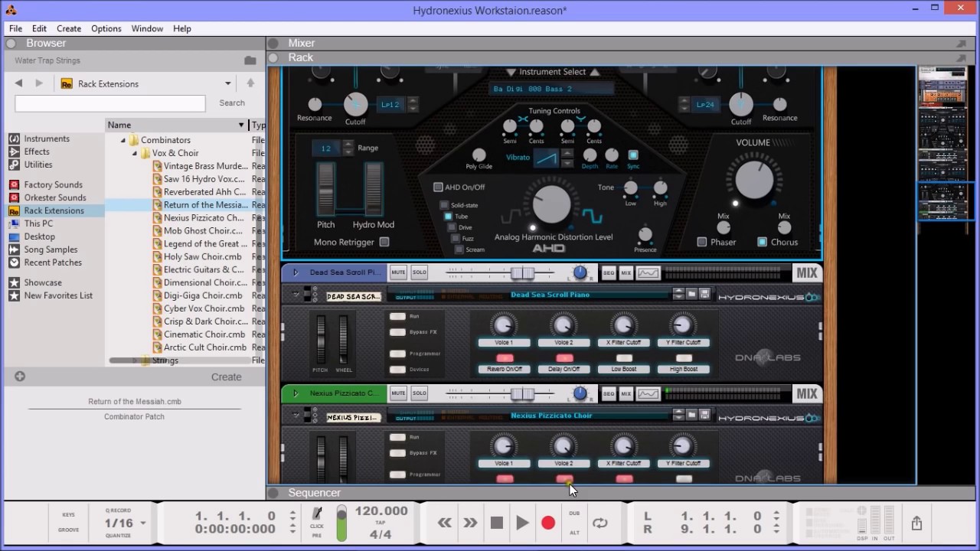
Task: Select the Solid-state distortion mode
Action: point(444,205)
